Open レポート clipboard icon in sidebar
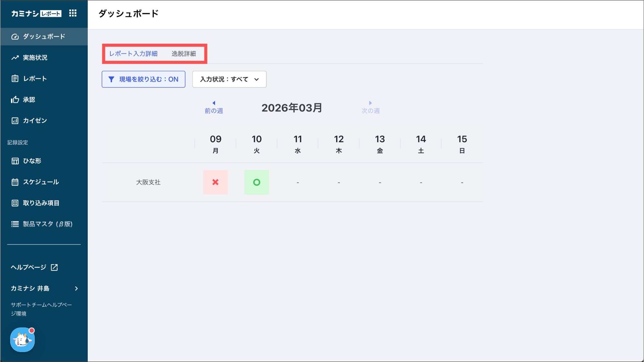Image resolution: width=644 pixels, height=362 pixels. pyautogui.click(x=15, y=79)
